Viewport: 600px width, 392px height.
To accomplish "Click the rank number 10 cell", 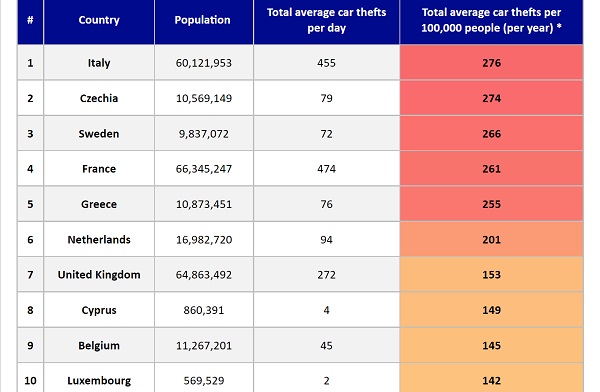I will tap(30, 379).
